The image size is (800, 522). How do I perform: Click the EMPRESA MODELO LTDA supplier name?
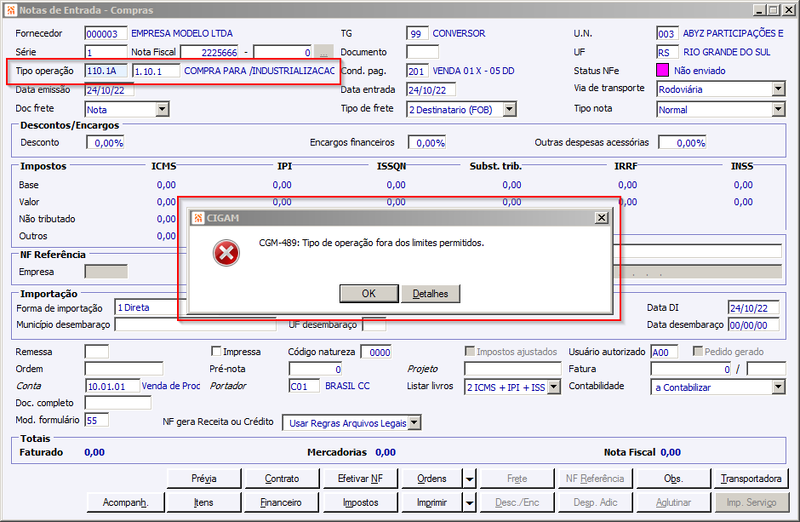coord(182,34)
